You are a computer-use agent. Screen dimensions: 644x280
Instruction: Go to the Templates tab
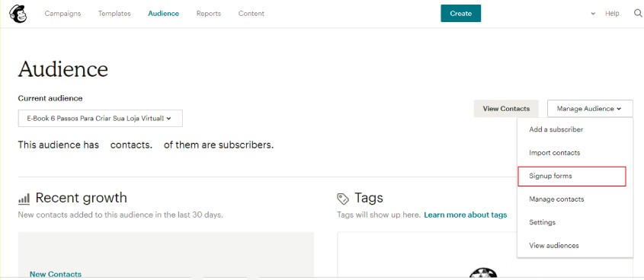click(114, 14)
